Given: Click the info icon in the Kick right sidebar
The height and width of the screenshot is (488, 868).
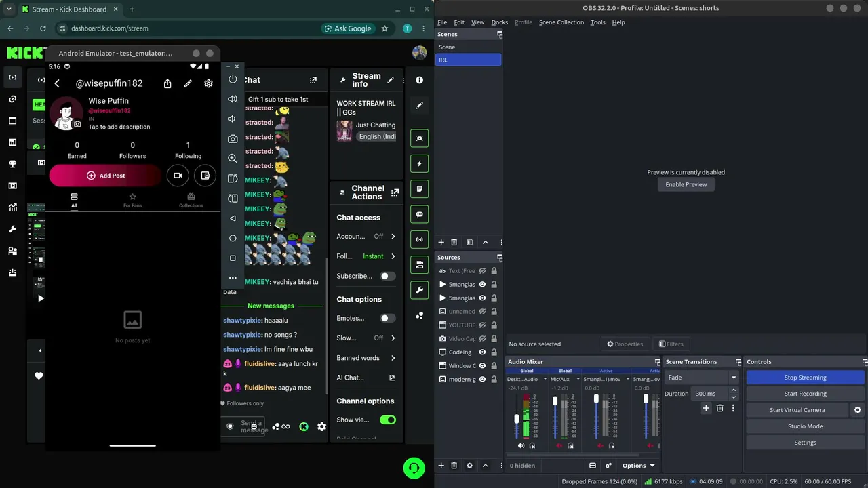Looking at the screenshot, I should click(x=419, y=80).
